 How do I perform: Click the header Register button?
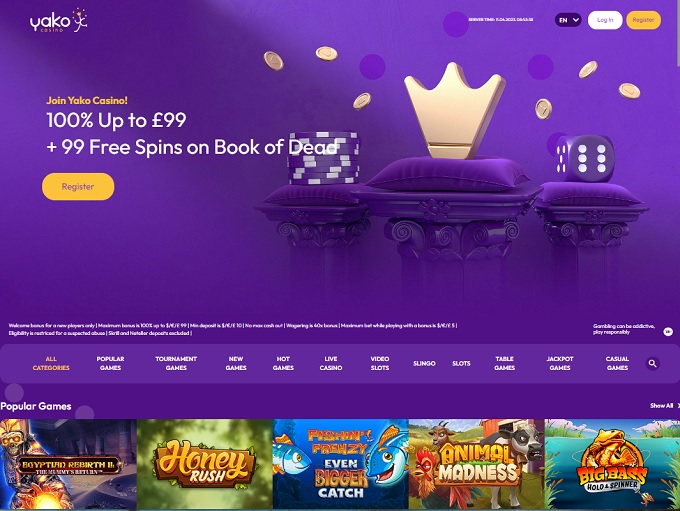click(x=644, y=20)
